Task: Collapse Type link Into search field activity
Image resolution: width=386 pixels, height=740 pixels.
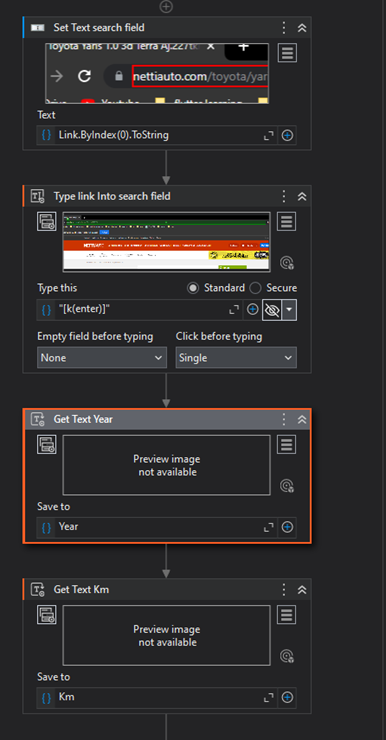Action: (x=302, y=196)
